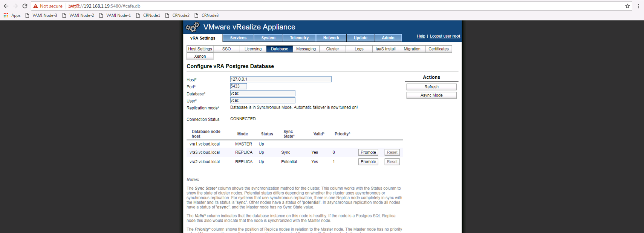
Task: Open the CRNode2 bookmark
Action: [x=177, y=15]
